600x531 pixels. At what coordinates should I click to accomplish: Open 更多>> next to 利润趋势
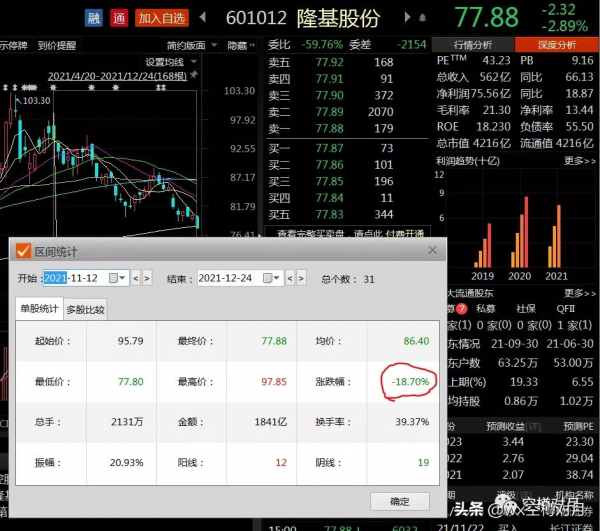[x=580, y=161]
